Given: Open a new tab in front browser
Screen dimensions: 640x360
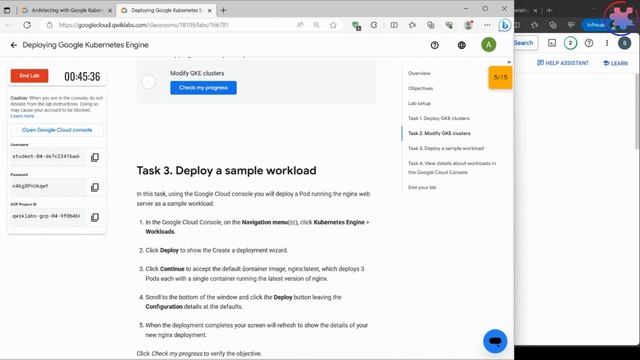Looking at the screenshot, I should point(223,10).
